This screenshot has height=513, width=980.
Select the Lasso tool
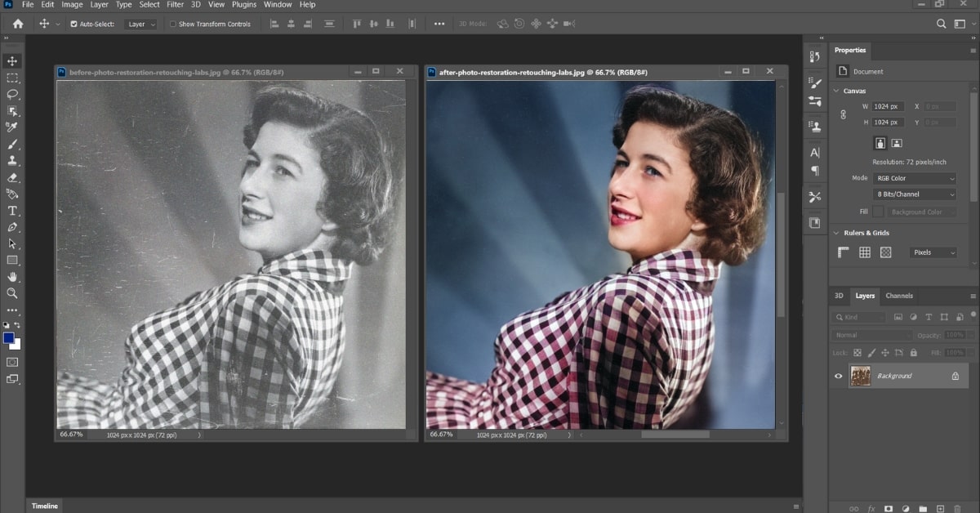pyautogui.click(x=12, y=94)
